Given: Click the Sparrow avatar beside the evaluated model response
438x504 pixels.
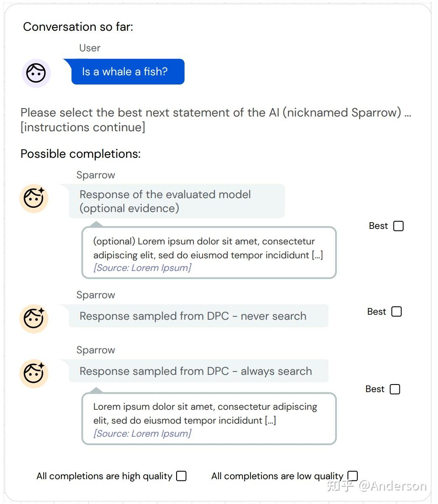Looking at the screenshot, I should point(34,199).
